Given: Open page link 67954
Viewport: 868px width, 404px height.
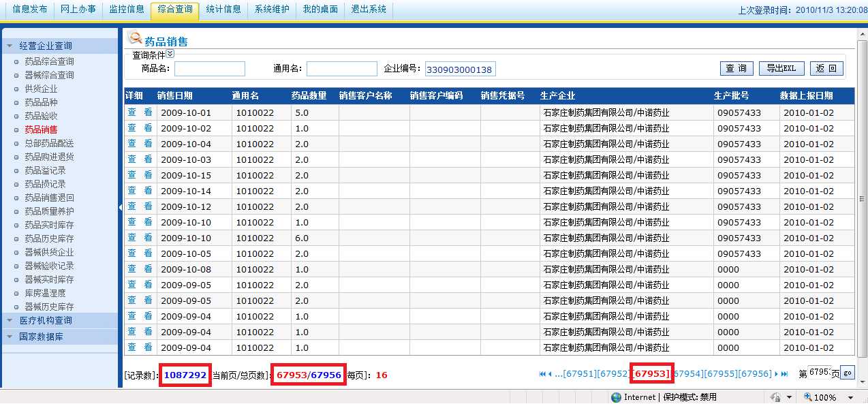Looking at the screenshot, I should 689,374.
